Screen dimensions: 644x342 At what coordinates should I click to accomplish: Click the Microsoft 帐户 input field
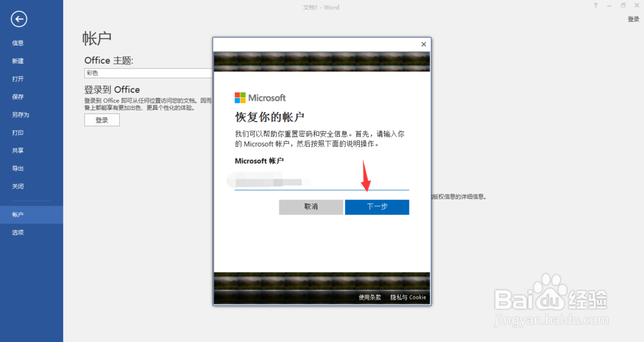(321, 182)
